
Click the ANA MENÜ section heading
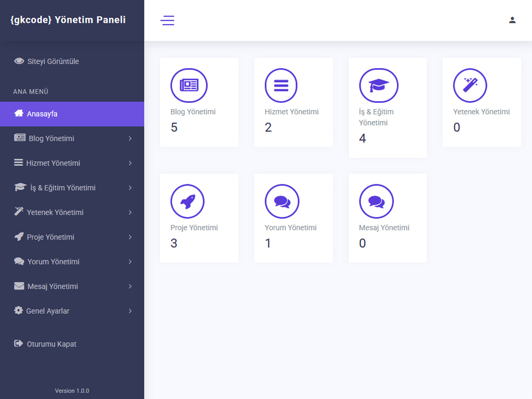coord(31,91)
